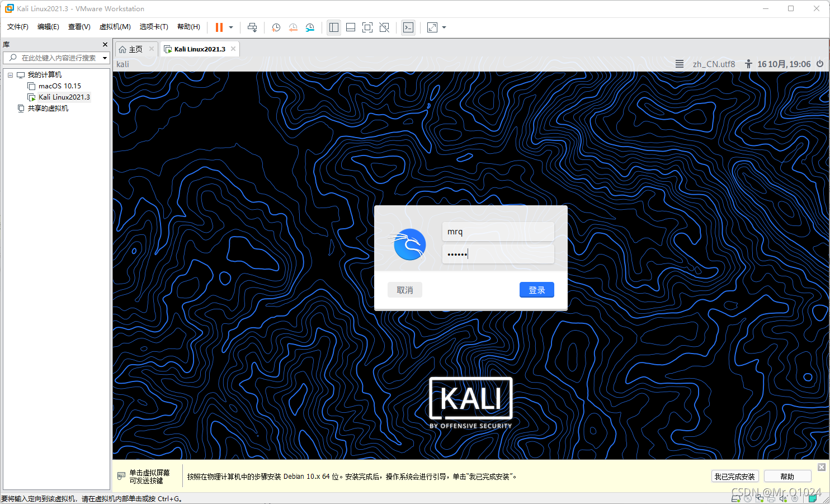Click the power icon on Kali login panel
830x504 pixels.
pos(820,64)
